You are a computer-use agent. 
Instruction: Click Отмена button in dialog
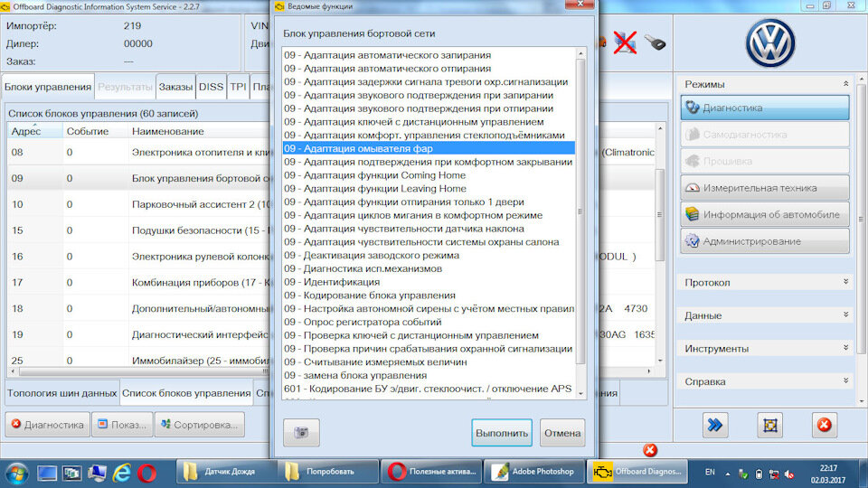[x=561, y=433]
